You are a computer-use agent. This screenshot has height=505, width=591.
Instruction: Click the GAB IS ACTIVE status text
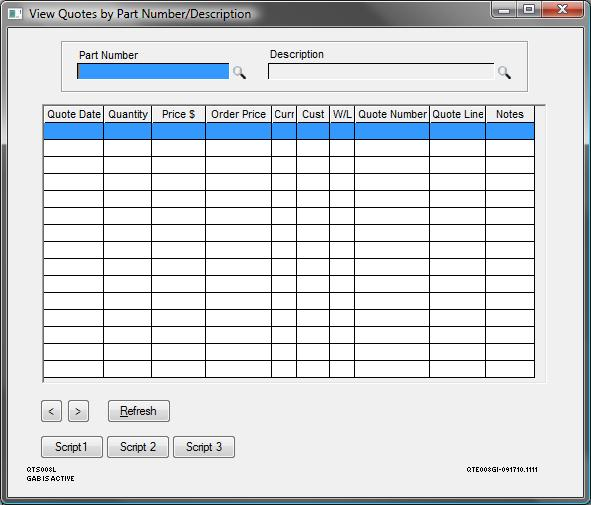point(51,479)
